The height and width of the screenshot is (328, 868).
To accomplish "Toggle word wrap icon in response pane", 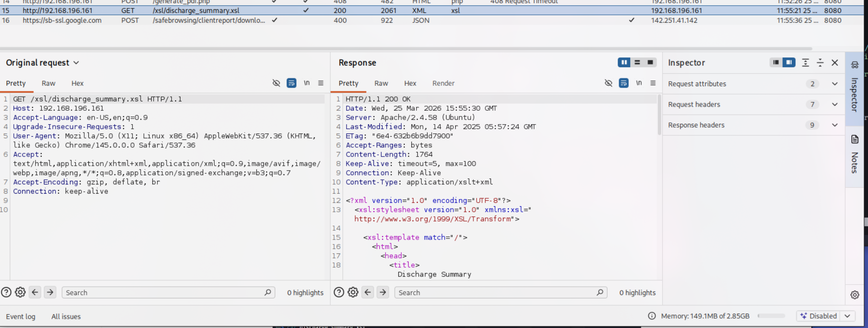I will pos(624,83).
